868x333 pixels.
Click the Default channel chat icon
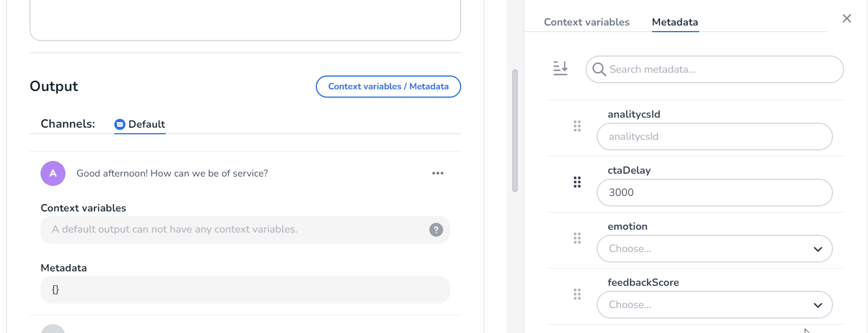tap(120, 124)
